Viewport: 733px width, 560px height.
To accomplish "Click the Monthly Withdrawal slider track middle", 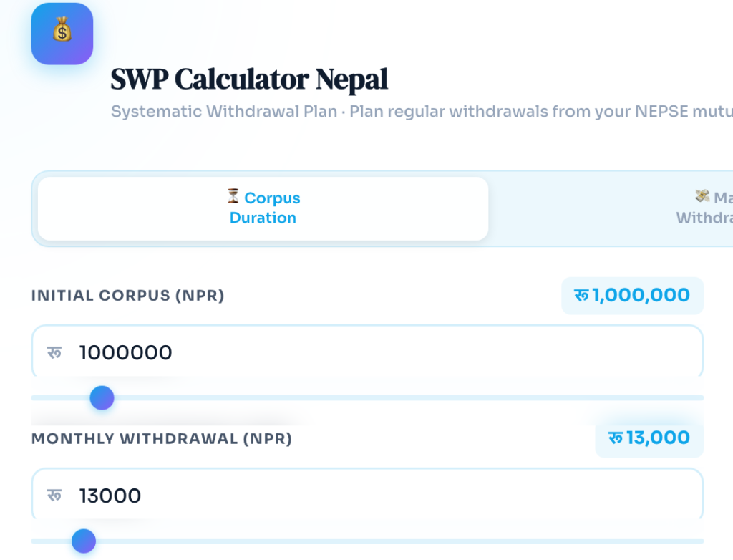I will pos(367,541).
